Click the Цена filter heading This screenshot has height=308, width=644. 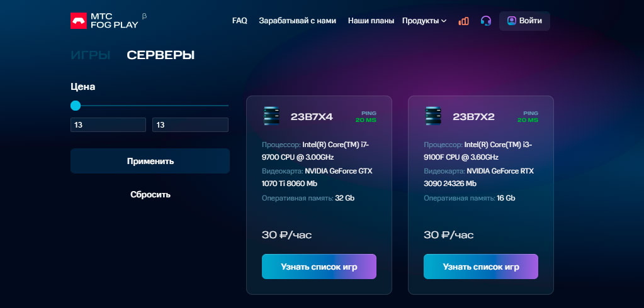tap(83, 87)
